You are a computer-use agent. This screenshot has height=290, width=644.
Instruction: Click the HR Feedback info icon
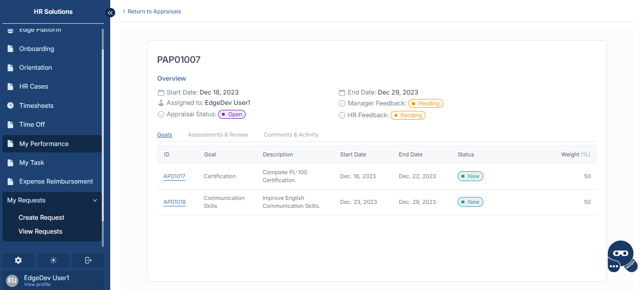[x=342, y=115]
